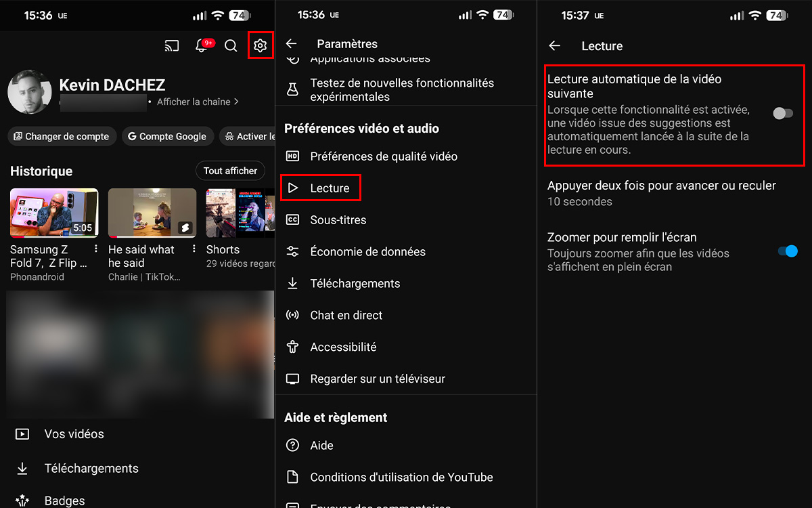The width and height of the screenshot is (812, 508).
Task: Open the Cast icon to connect a TV
Action: click(171, 45)
